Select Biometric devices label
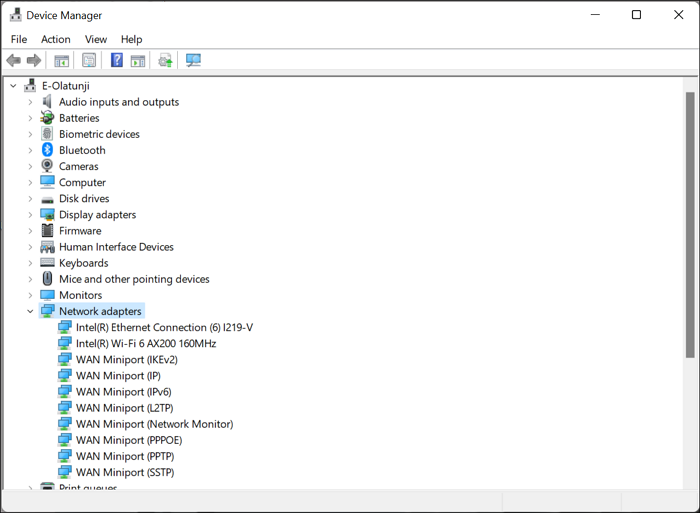The image size is (700, 513). tap(100, 134)
